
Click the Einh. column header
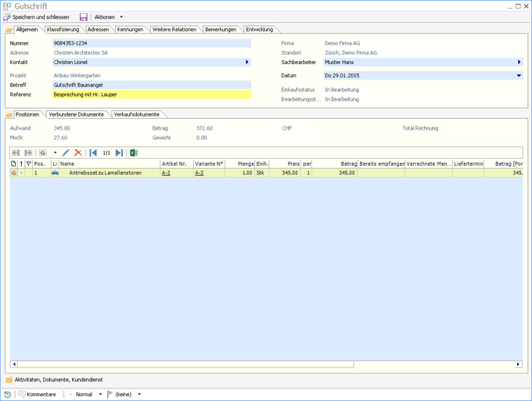click(262, 163)
